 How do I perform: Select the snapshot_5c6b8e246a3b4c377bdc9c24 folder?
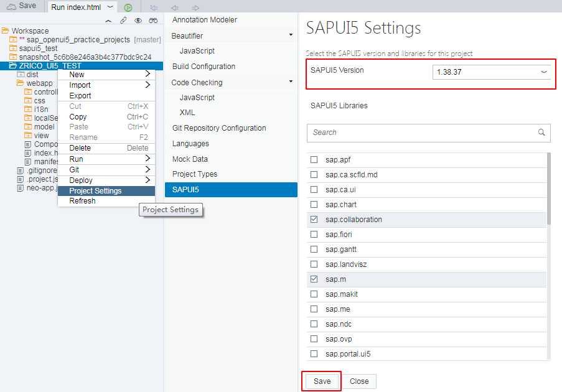[x=85, y=57]
